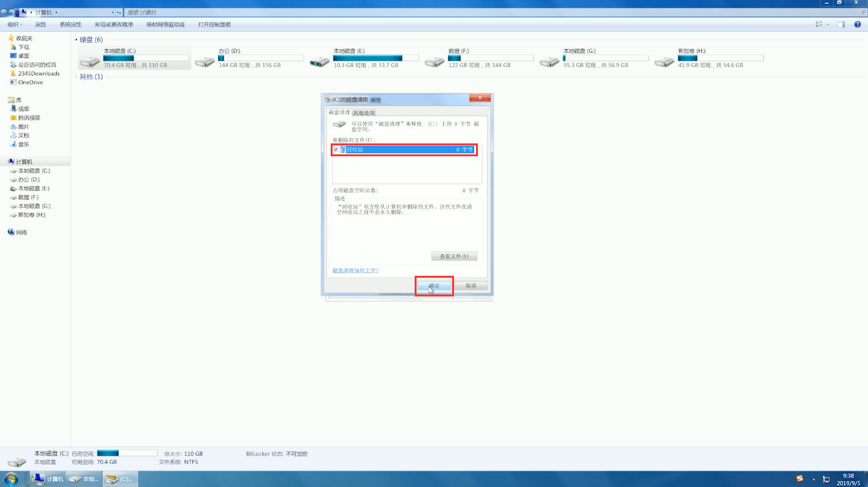Viewport: 868px width, 487px height.
Task: Toggle the 回收站 checkbox in disk cleanup
Action: tap(336, 149)
